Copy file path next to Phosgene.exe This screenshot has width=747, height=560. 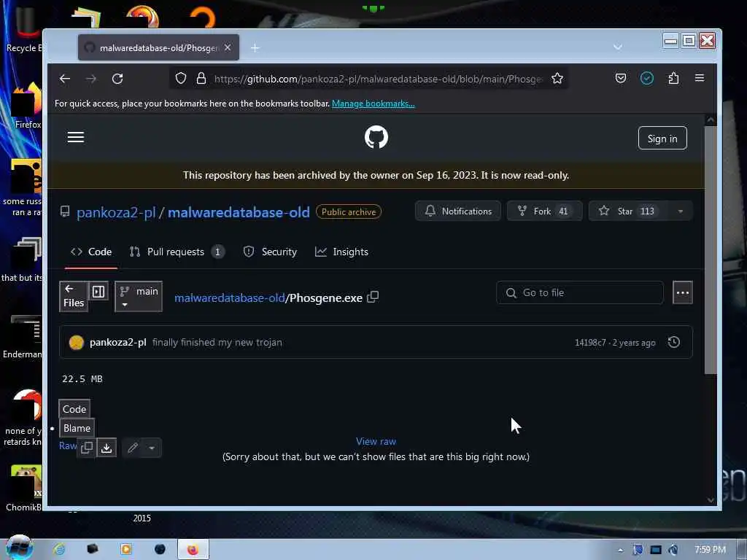click(x=373, y=297)
